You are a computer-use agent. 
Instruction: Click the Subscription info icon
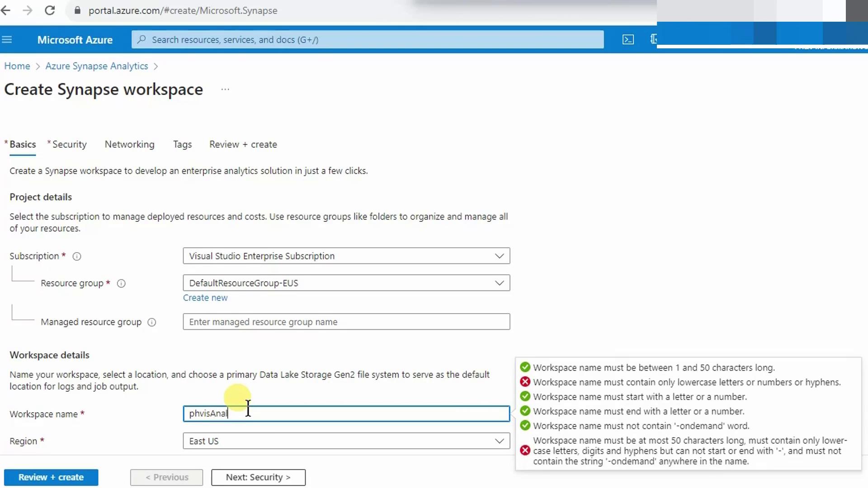click(x=77, y=257)
